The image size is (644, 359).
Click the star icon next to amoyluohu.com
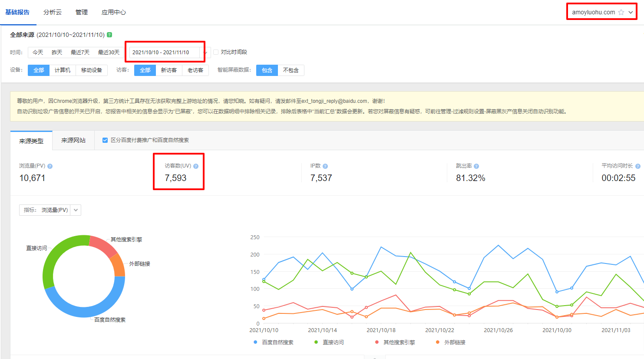(621, 12)
